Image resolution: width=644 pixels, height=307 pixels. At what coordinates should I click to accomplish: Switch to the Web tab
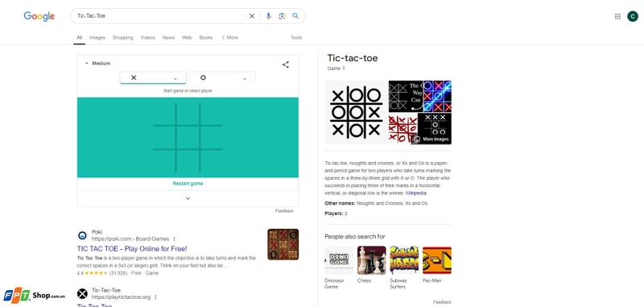(187, 37)
